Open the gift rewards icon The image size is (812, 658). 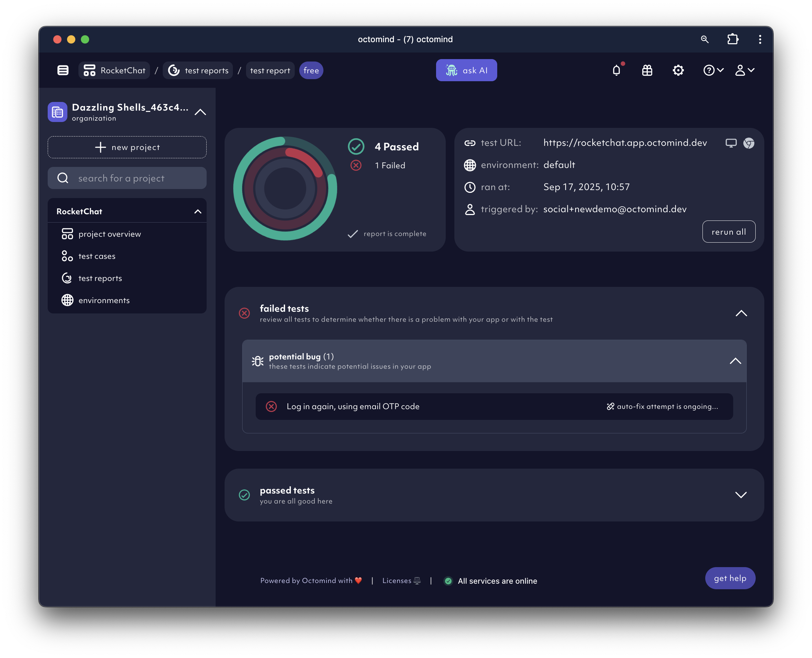648,70
